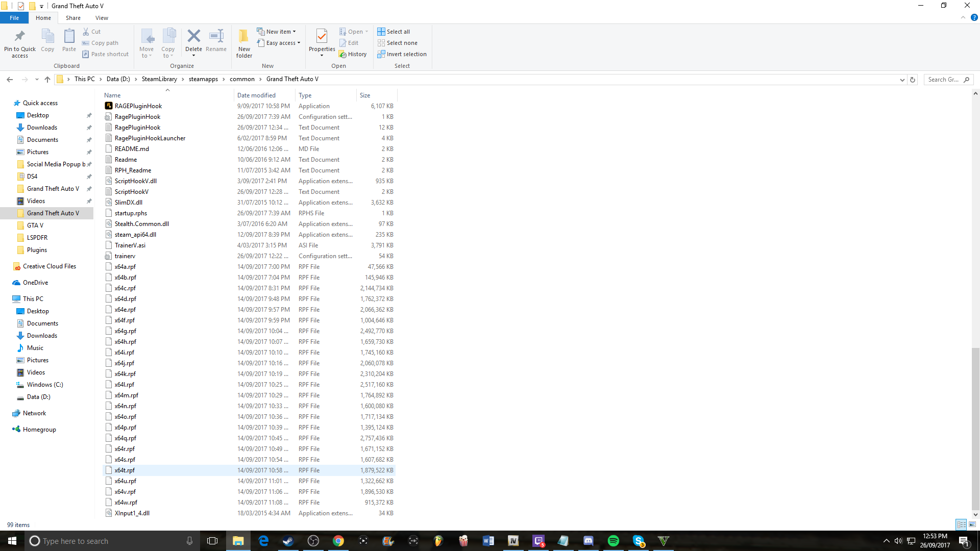The width and height of the screenshot is (980, 551).
Task: Refresh the current folder view
Action: 913,80
